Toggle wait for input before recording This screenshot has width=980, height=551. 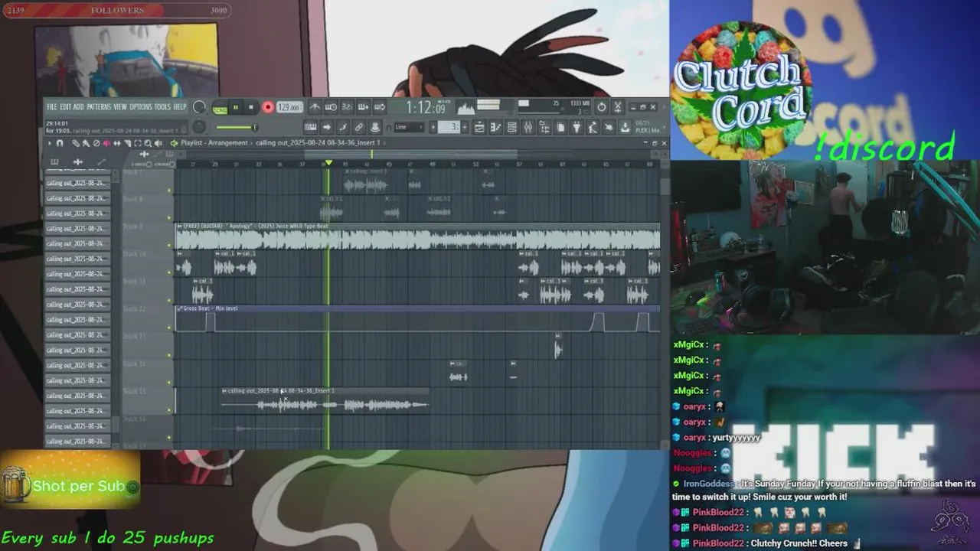331,107
